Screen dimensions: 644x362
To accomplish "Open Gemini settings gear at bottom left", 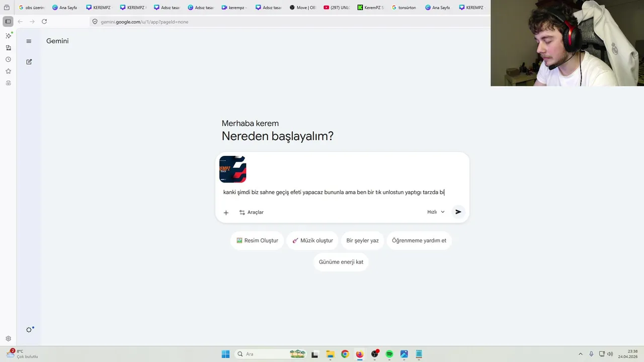I will 29,330.
